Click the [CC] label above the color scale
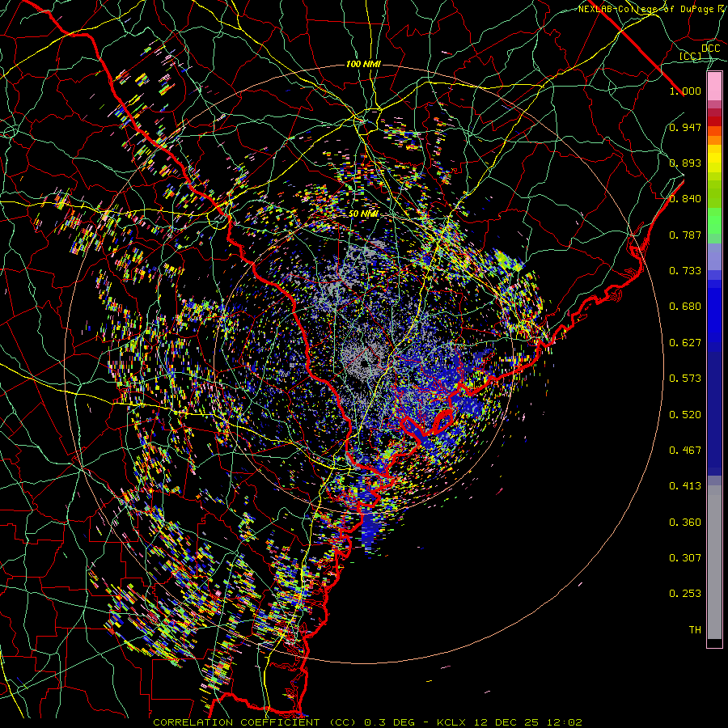728x728 pixels. tap(690, 57)
